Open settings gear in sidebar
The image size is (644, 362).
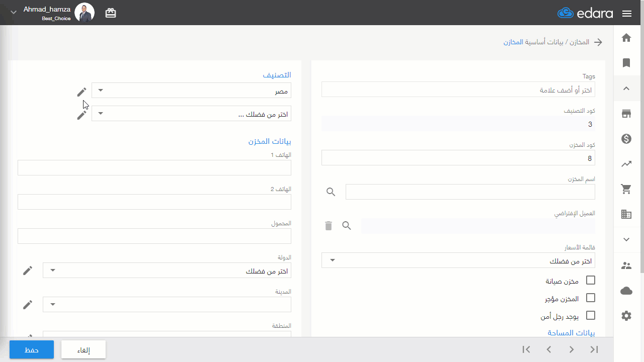tap(626, 316)
